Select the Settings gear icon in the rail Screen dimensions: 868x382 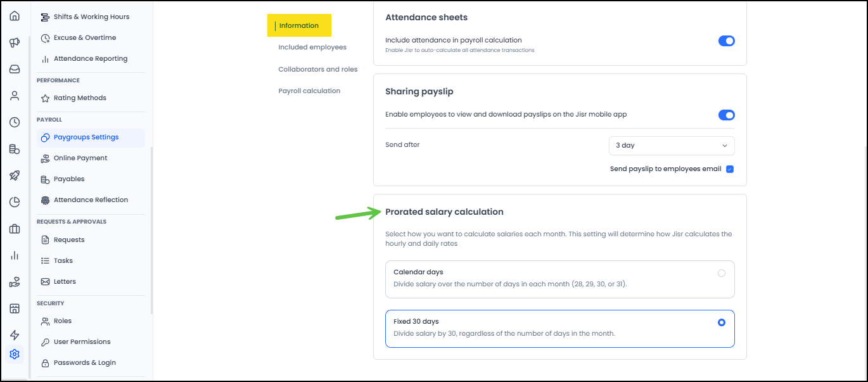tap(15, 354)
